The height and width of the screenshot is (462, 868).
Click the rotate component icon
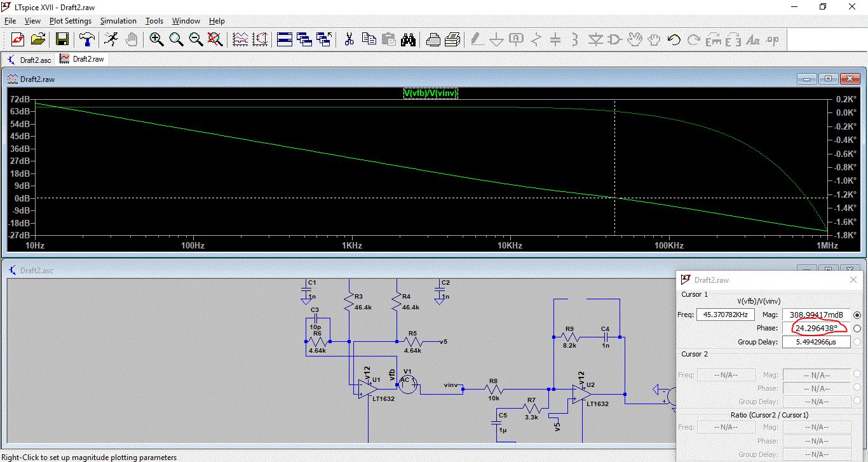click(x=713, y=39)
